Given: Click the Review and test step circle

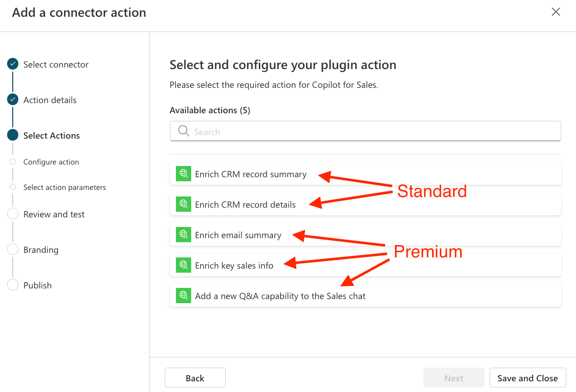Looking at the screenshot, I should (13, 214).
